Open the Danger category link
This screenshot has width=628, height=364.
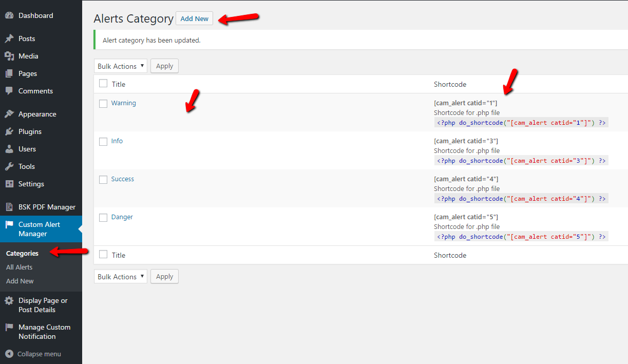tap(122, 217)
